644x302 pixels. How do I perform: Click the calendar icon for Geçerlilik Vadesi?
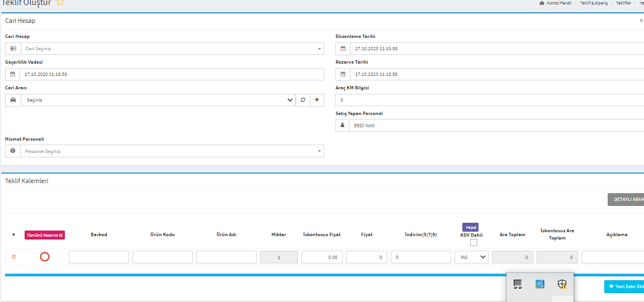tap(13, 74)
